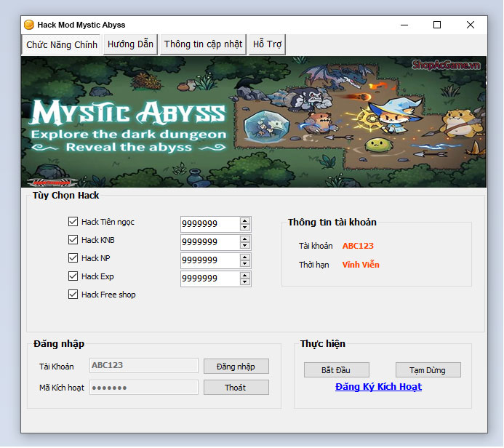Close the Hack Mod Mystic Abyss window
Image resolution: width=504 pixels, height=448 pixels.
pos(471,25)
